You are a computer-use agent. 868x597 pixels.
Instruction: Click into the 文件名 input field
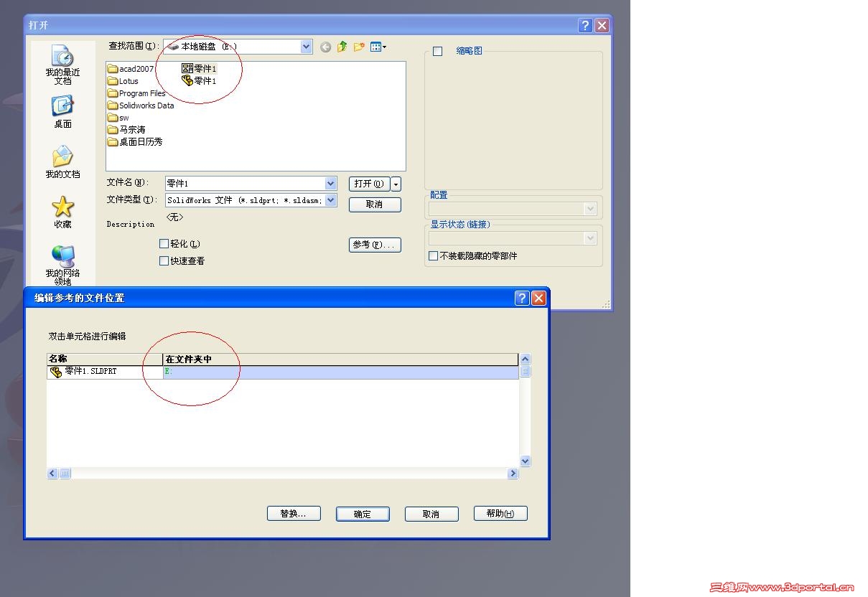coord(246,184)
